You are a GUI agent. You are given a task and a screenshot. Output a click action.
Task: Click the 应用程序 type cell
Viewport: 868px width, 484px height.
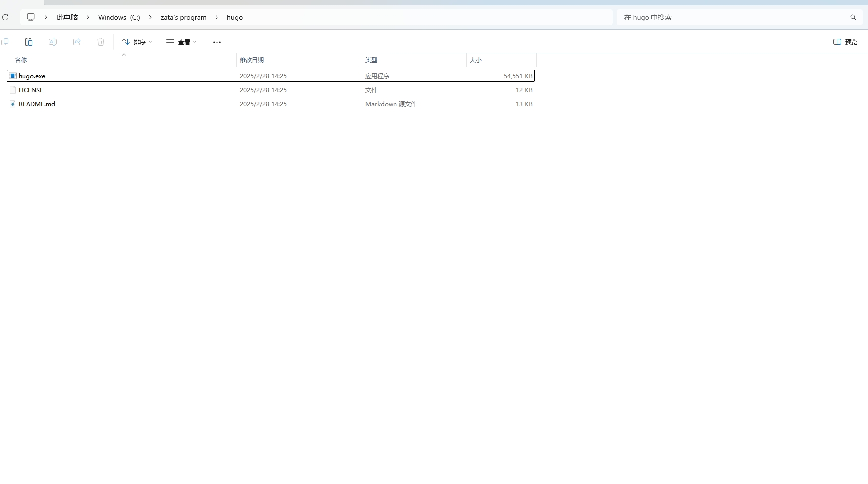[x=377, y=76]
